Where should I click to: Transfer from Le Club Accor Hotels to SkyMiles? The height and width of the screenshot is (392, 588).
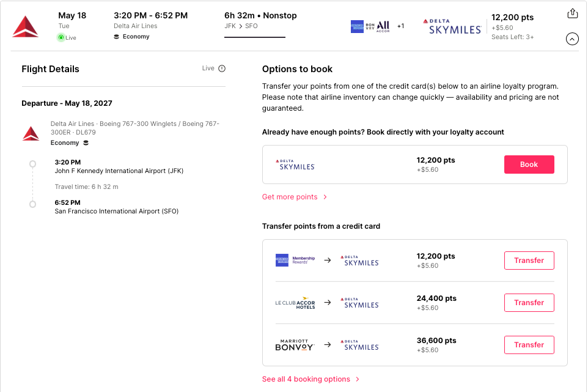click(529, 302)
